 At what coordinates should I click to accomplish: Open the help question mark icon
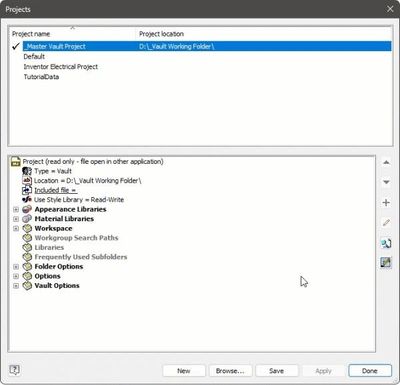point(15,370)
